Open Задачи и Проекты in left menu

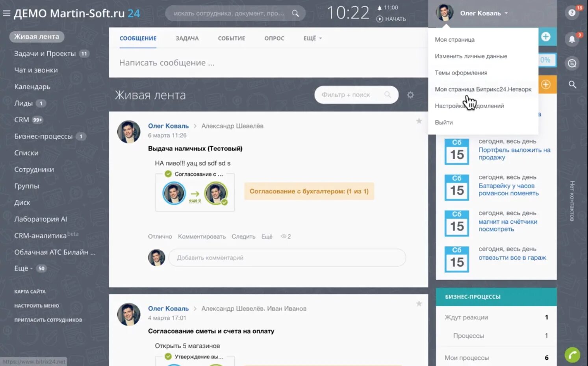45,54
